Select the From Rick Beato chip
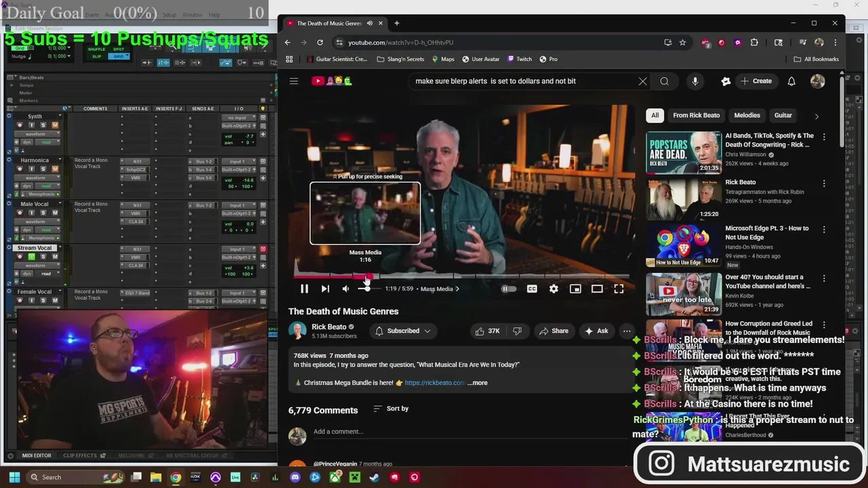Image resolution: width=868 pixels, height=488 pixels. pyautogui.click(x=696, y=115)
